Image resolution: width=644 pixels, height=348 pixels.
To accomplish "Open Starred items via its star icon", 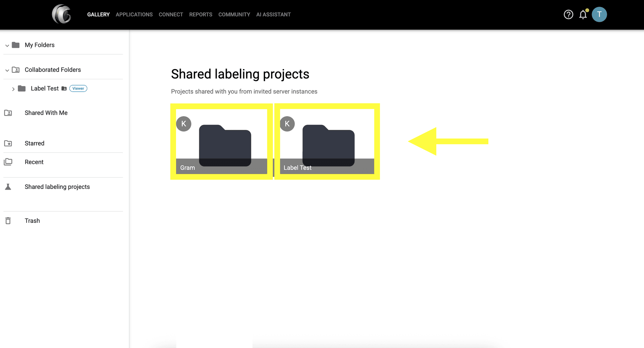I will pos(8,143).
